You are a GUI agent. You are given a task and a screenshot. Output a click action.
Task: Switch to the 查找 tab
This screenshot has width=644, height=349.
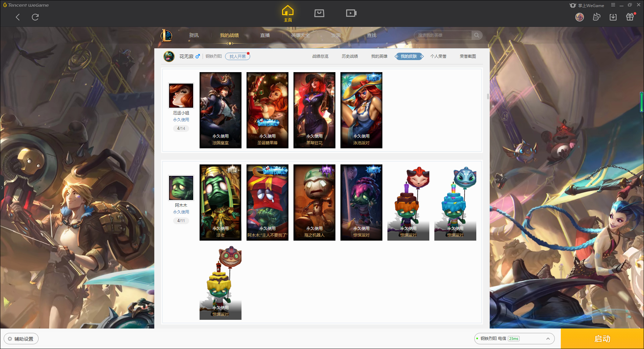tap(372, 35)
